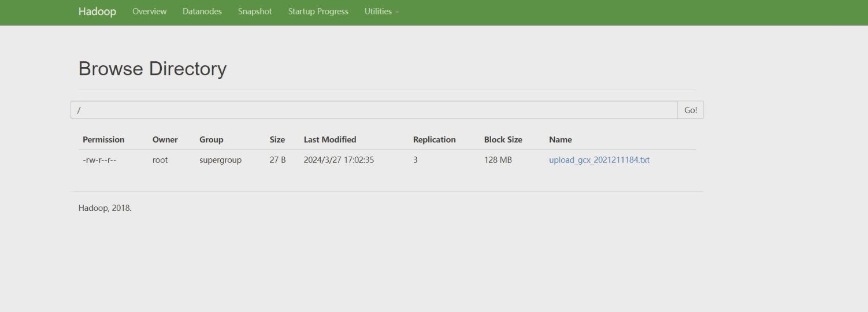Click the Replication column header
Image resolution: width=868 pixels, height=312 pixels.
pyautogui.click(x=435, y=140)
